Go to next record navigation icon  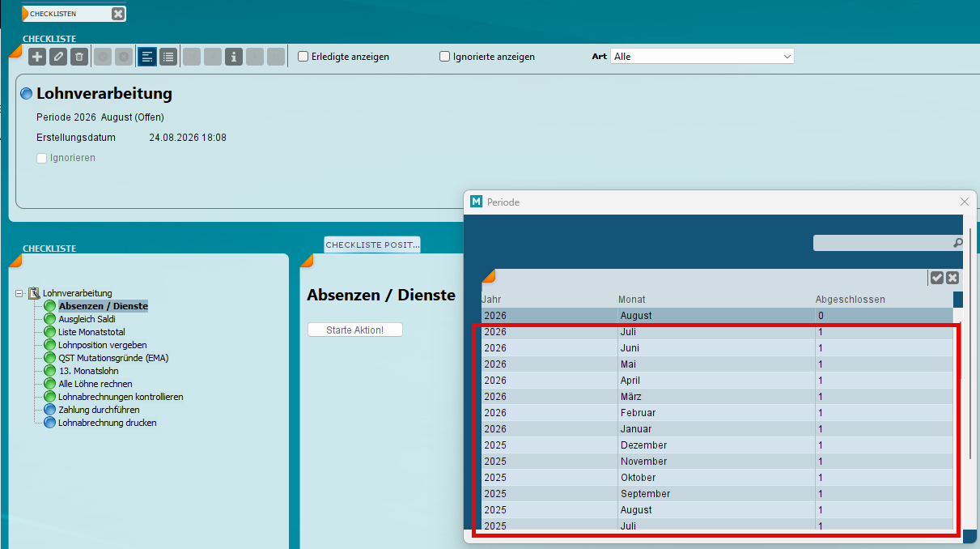[255, 57]
